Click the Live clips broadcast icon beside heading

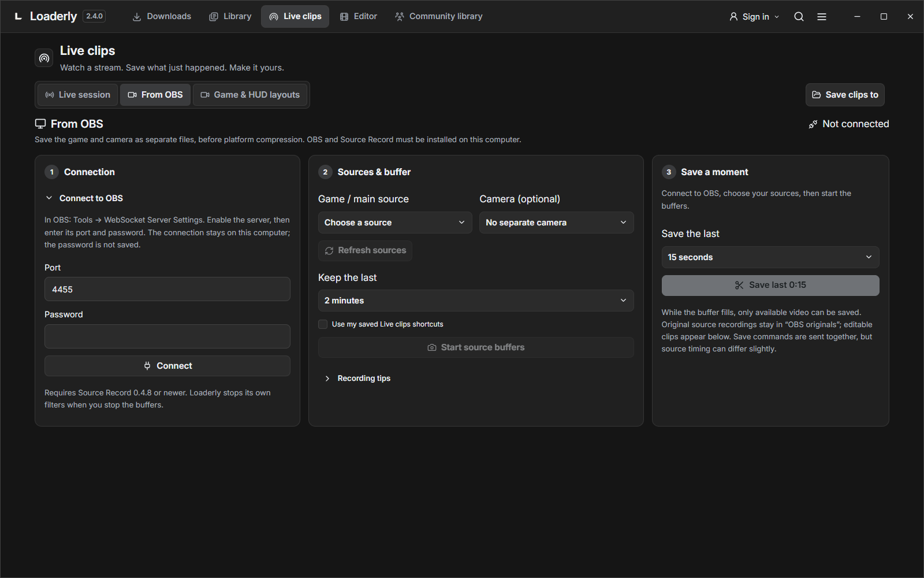(44, 58)
